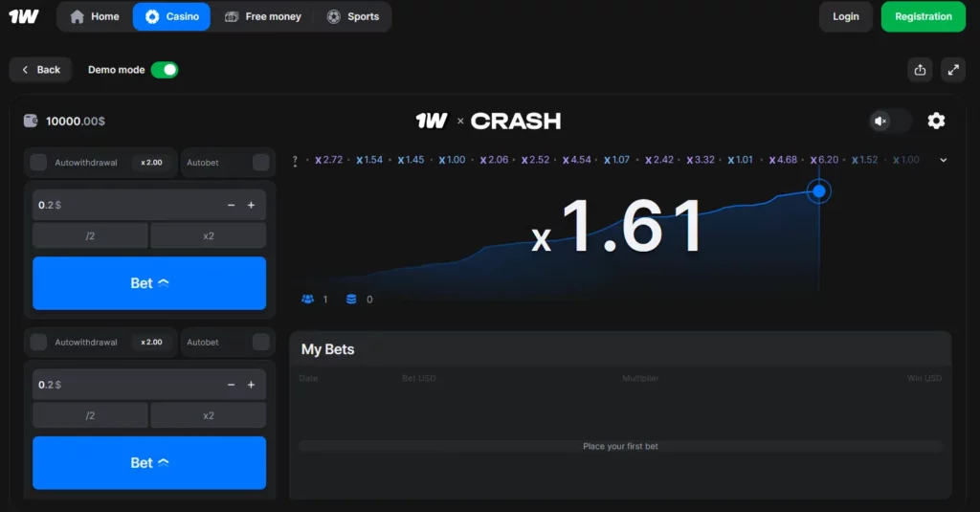Enable Autowithdrawal in the first bet panel
The image size is (980, 512).
point(38,163)
